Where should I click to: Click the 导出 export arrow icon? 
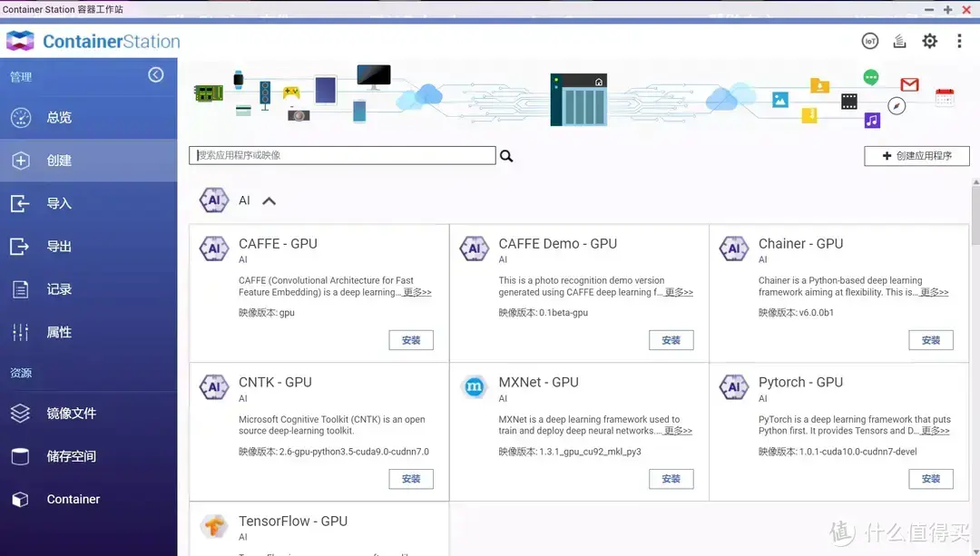tap(20, 246)
